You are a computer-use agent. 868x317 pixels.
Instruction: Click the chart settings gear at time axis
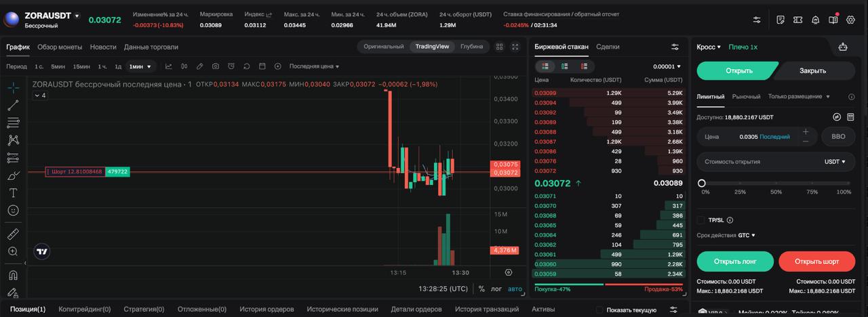pyautogui.click(x=509, y=272)
